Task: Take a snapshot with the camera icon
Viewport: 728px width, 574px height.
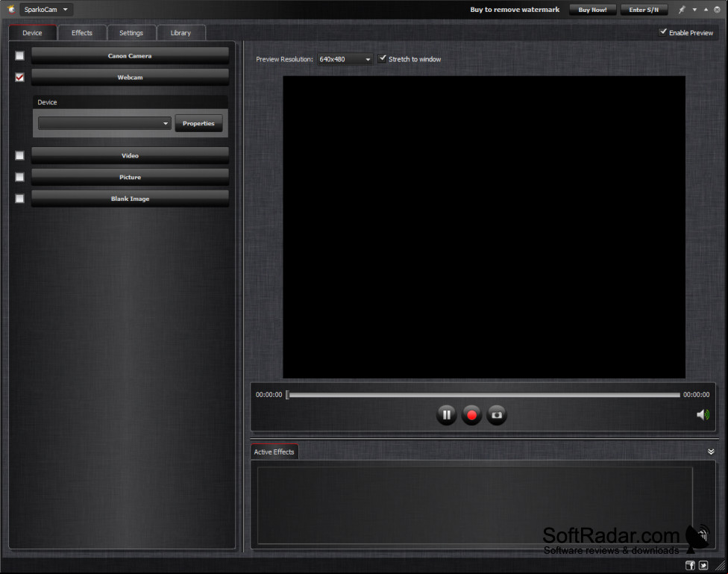Action: pos(496,414)
